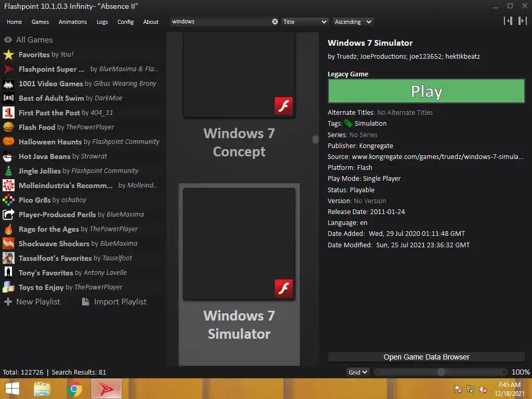
Task: Click the plus end of the zoom slider
Action: (504, 373)
